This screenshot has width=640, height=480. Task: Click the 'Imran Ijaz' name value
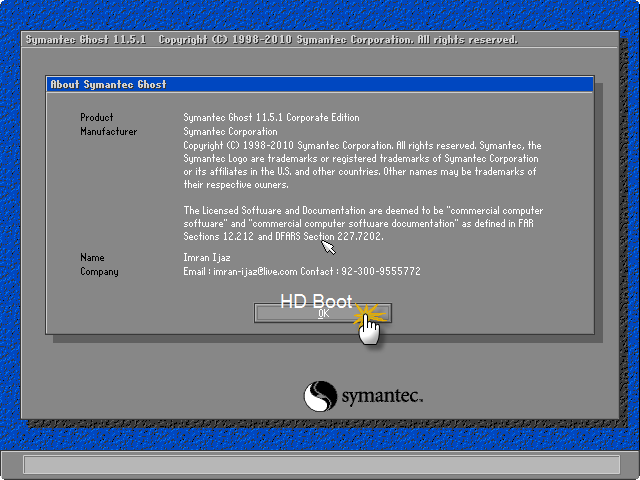[x=207, y=258]
